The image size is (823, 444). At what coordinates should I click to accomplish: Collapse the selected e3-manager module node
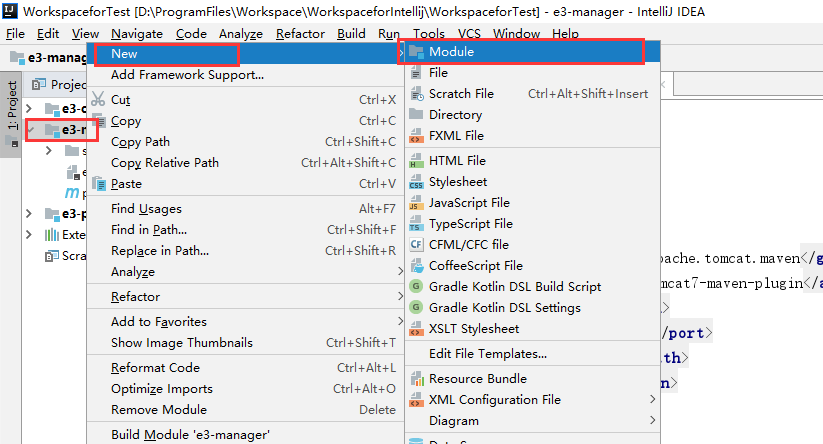[x=30, y=130]
